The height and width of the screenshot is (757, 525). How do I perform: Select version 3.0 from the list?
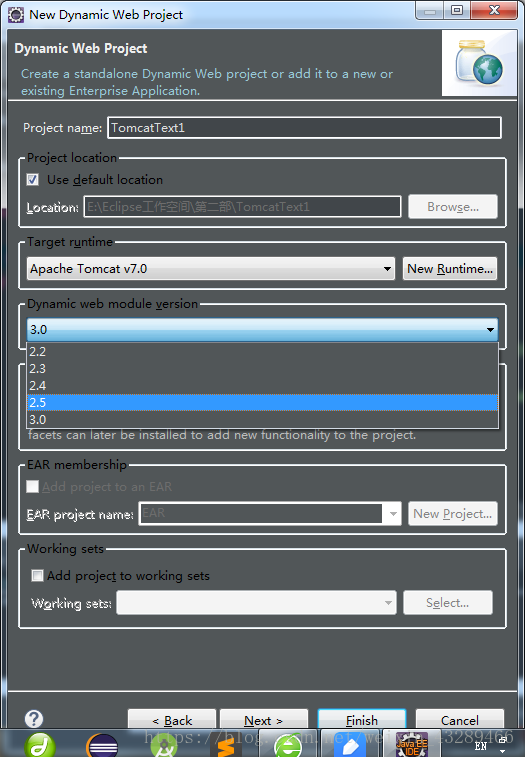pyautogui.click(x=263, y=420)
